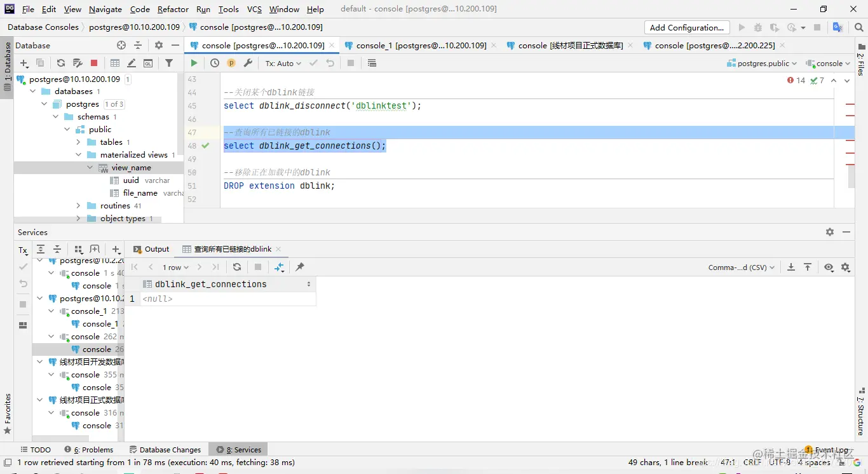Collapse the view_name node
The image size is (868, 474).
click(x=90, y=167)
